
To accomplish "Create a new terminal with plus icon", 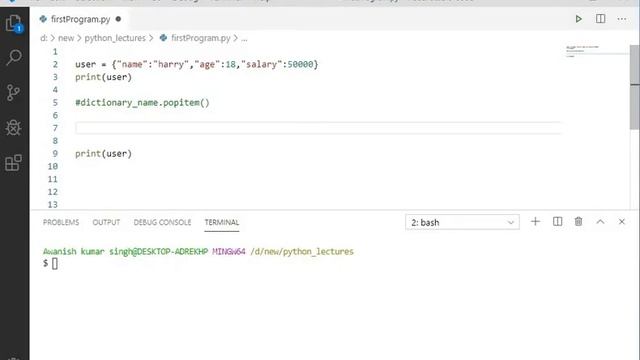I will [x=535, y=222].
